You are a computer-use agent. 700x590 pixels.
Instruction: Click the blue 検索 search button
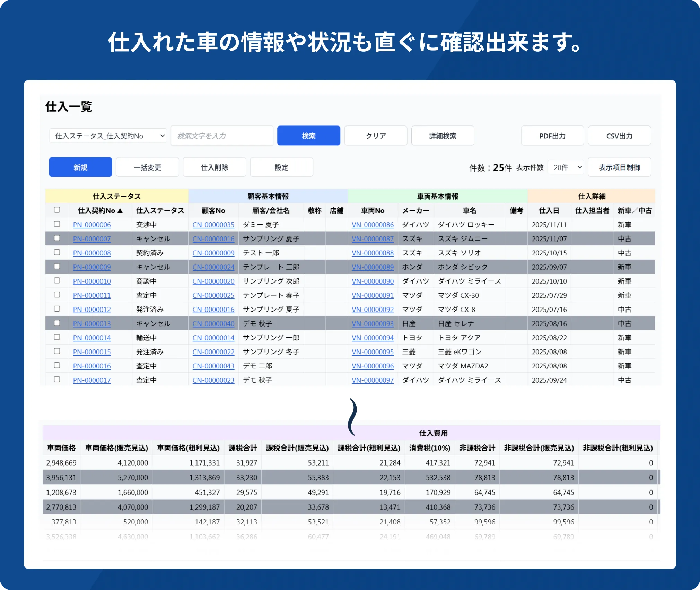pos(308,136)
